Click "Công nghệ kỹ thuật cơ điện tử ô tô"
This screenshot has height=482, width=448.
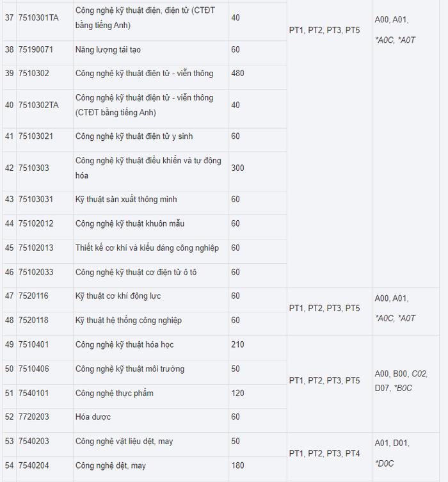(x=136, y=272)
